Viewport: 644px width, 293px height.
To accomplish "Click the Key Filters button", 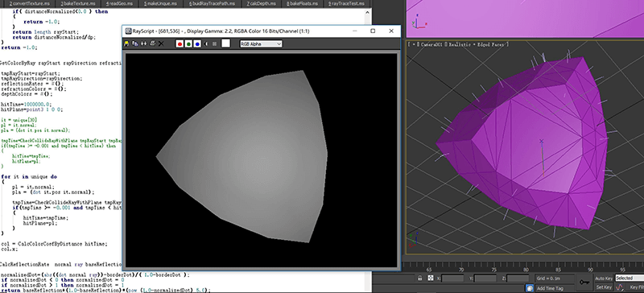I will [636, 287].
